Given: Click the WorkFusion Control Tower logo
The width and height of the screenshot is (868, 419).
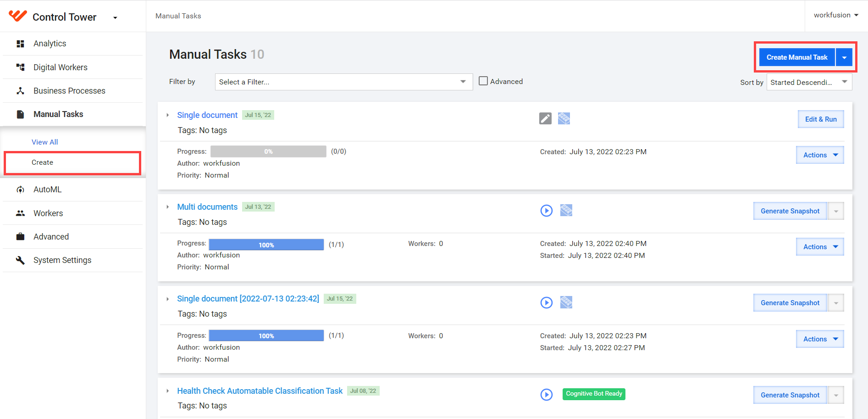Looking at the screenshot, I should pos(18,17).
